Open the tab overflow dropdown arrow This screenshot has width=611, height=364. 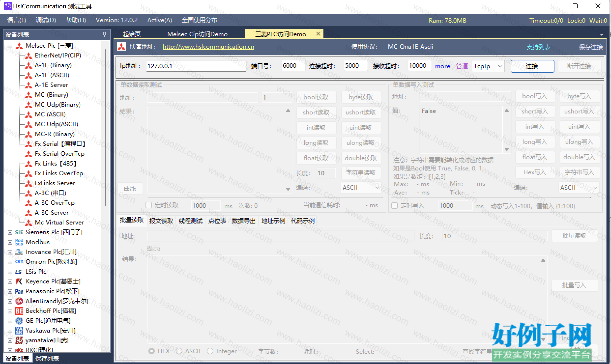pos(601,35)
